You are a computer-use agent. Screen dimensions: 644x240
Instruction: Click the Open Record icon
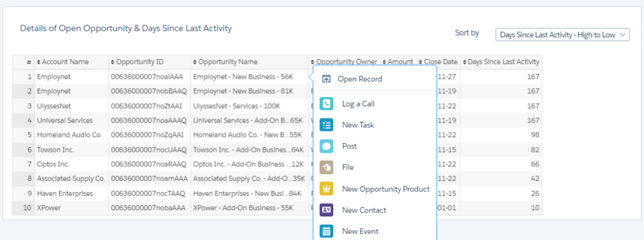pyautogui.click(x=326, y=79)
